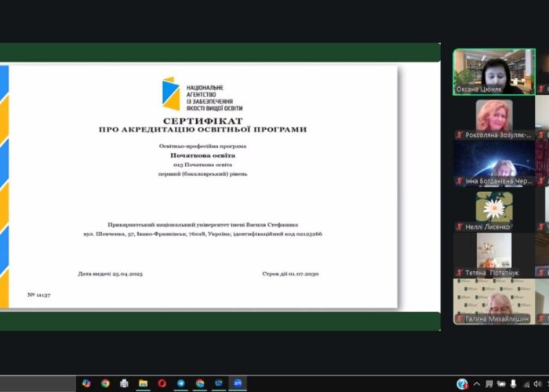Select Інна Богданівна's video tile
The width and height of the screenshot is (549, 392).
494,162
